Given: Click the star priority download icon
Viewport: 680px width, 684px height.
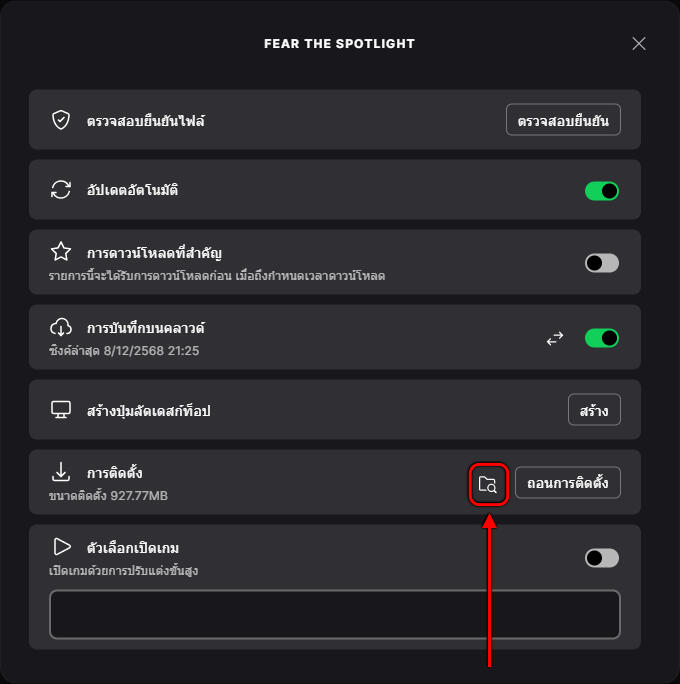Looking at the screenshot, I should pos(61,251).
